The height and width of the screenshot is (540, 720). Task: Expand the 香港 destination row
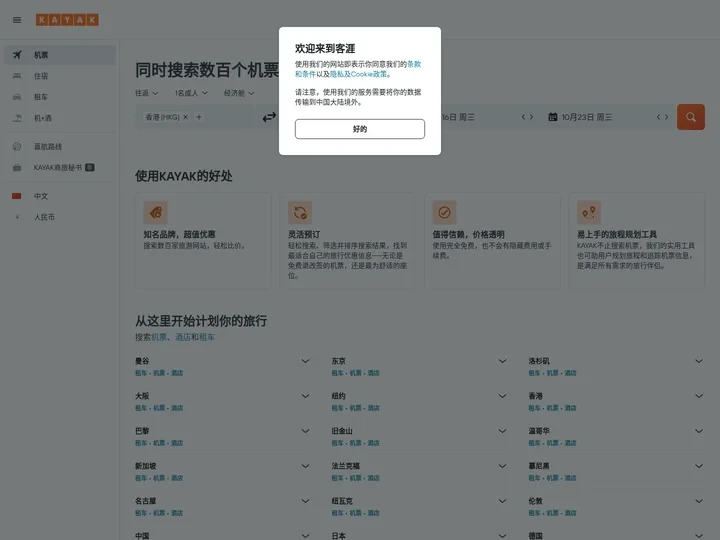coord(699,396)
